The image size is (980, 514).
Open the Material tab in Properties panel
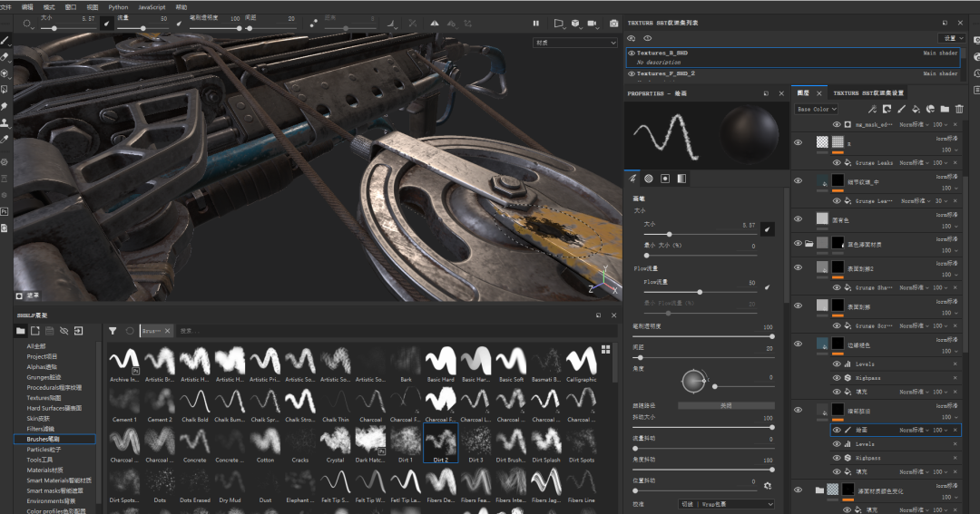pyautogui.click(x=681, y=179)
